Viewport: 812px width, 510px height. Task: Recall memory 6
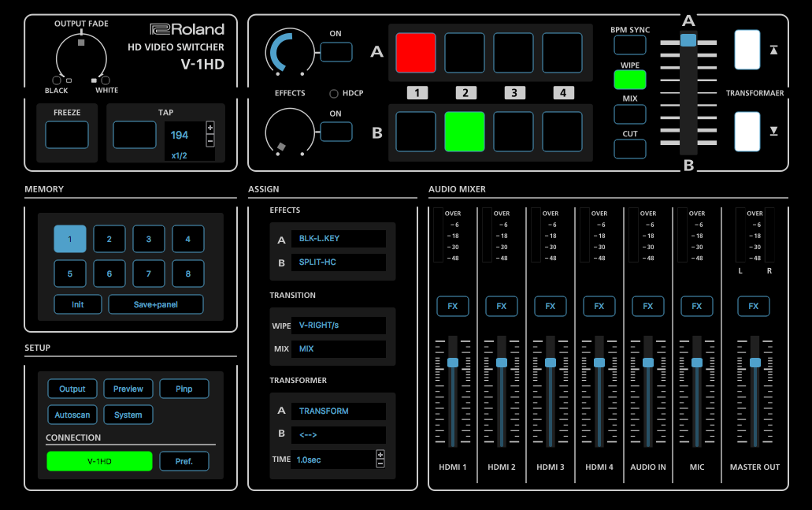click(109, 274)
